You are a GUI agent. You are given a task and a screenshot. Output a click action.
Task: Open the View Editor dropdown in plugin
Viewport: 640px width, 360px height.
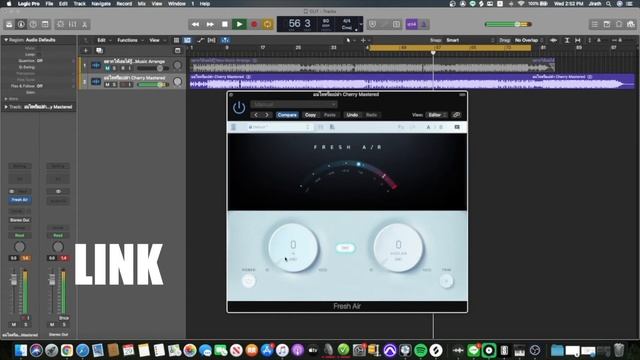tap(436, 115)
